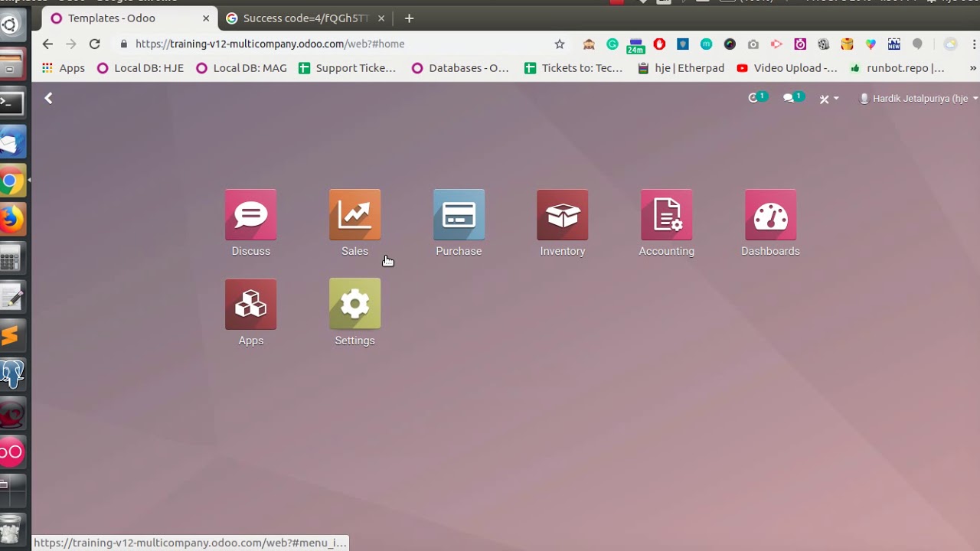The height and width of the screenshot is (551, 980).
Task: Open the Odoo activities clock notifications
Action: [756, 98]
